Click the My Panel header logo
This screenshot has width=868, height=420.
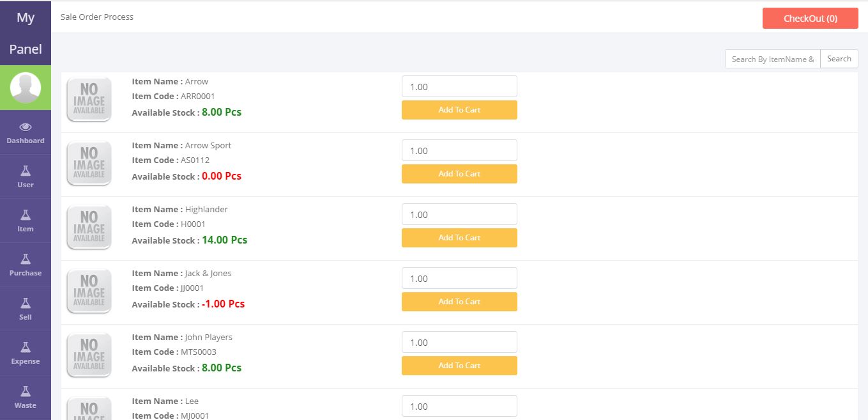[x=26, y=33]
